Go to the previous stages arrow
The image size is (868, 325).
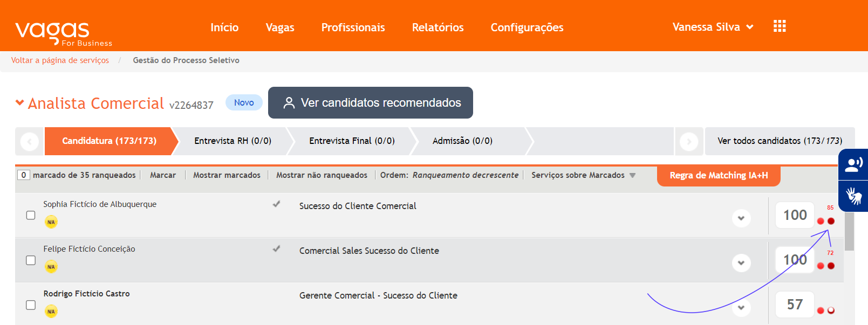coord(30,142)
